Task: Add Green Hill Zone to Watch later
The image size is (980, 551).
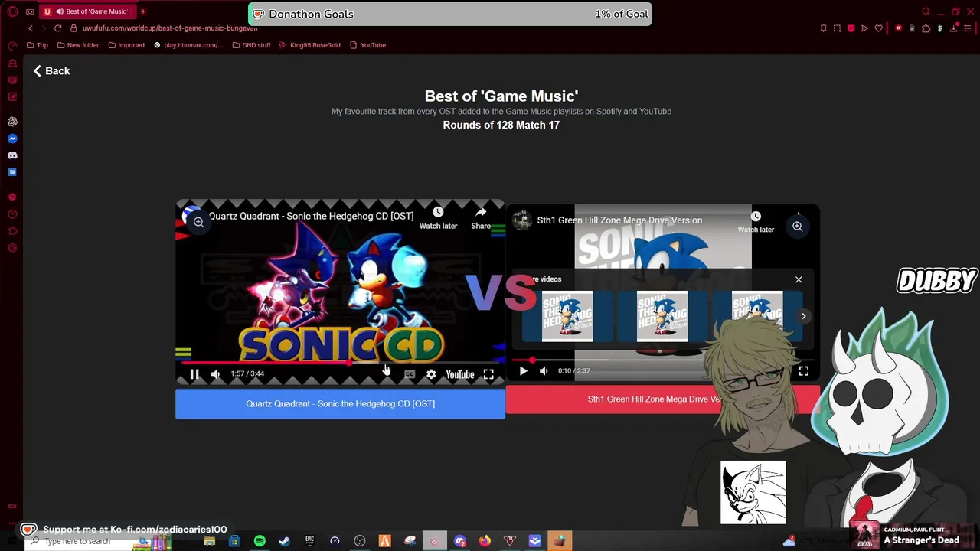Action: pyautogui.click(x=756, y=222)
